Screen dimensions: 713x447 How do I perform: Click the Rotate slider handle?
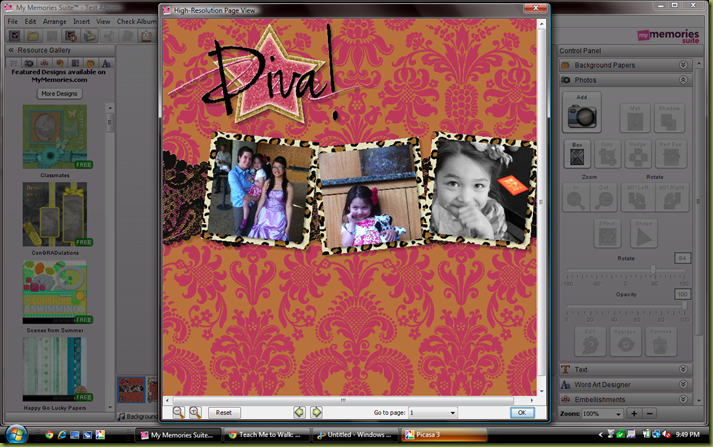[653, 270]
